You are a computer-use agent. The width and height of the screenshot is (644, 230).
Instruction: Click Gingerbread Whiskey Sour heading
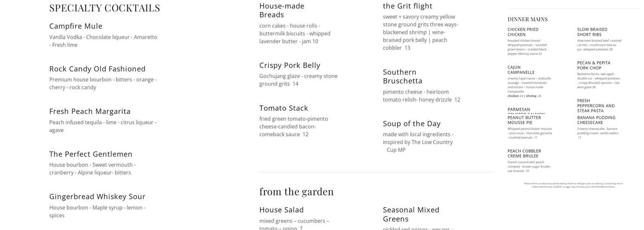[x=98, y=196]
